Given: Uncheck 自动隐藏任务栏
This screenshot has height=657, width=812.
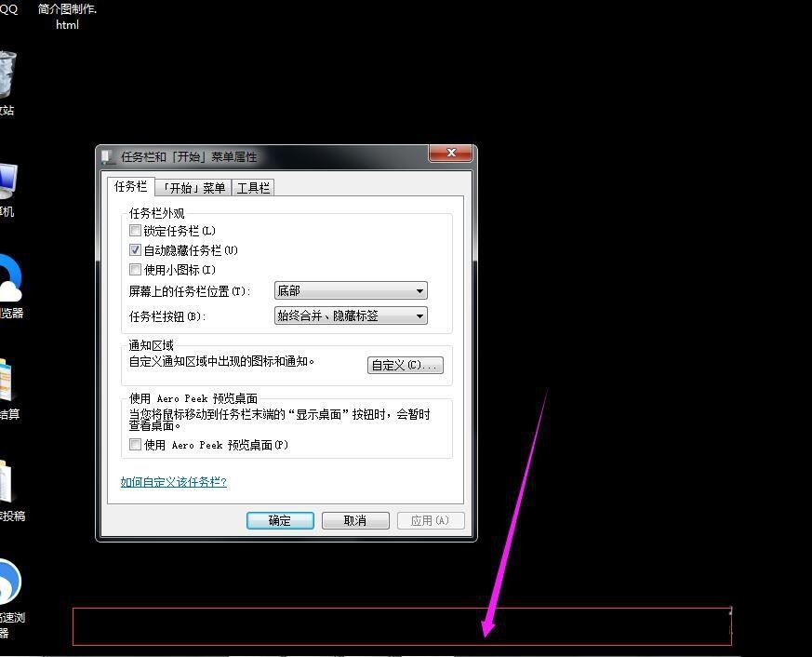Looking at the screenshot, I should (x=135, y=249).
